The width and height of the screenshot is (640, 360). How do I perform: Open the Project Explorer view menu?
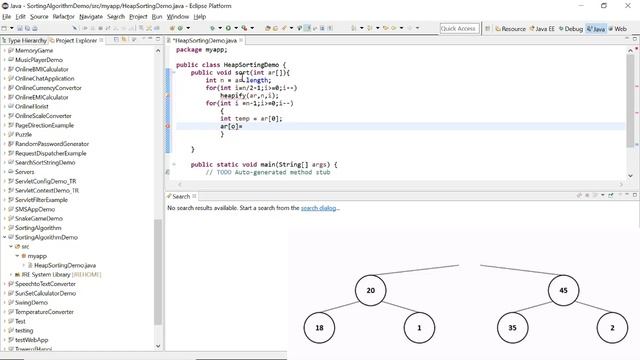pos(134,40)
